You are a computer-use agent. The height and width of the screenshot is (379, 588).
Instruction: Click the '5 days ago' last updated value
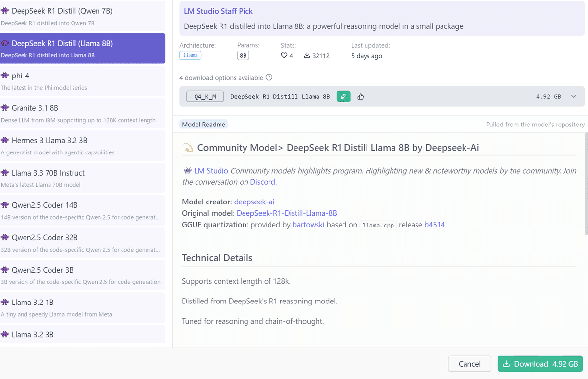pyautogui.click(x=367, y=56)
